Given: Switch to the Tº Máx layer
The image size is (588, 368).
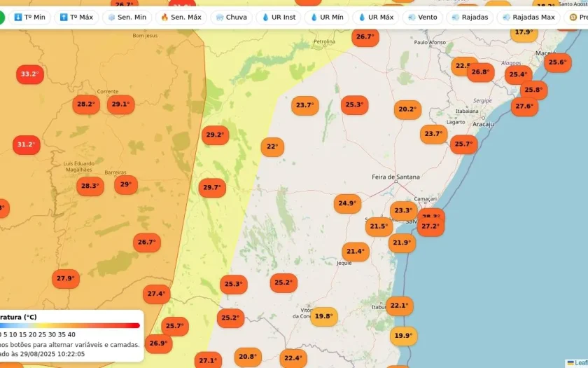Looking at the screenshot, I should (x=76, y=18).
